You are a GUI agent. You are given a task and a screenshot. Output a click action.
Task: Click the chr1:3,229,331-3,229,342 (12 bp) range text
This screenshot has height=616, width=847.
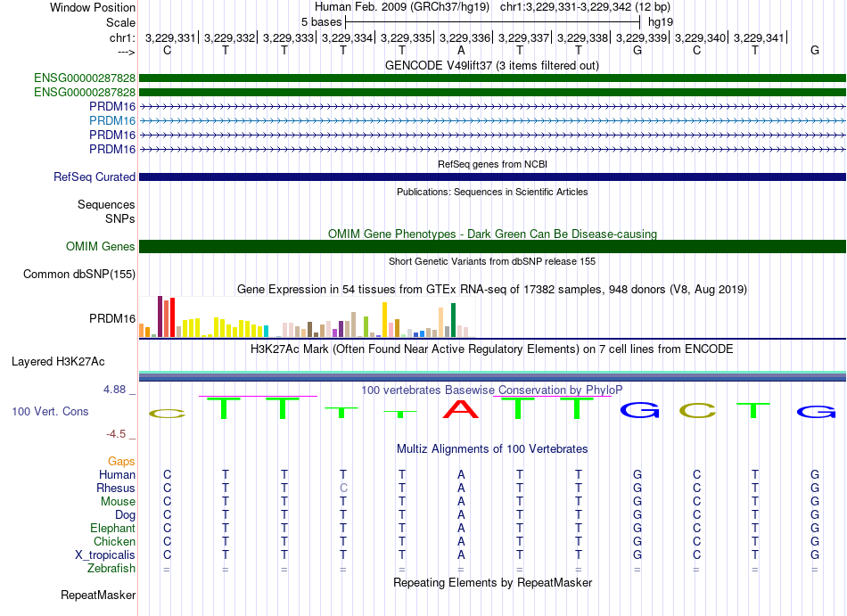point(585,7)
